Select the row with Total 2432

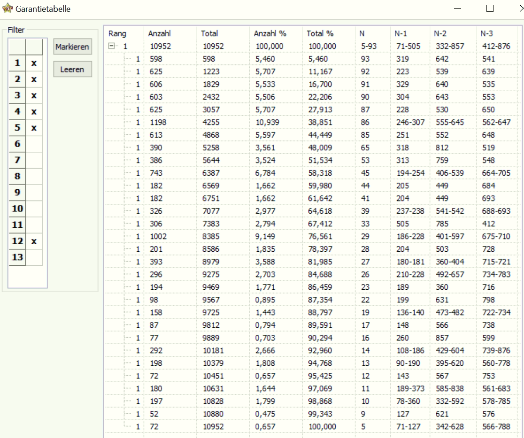[312, 97]
